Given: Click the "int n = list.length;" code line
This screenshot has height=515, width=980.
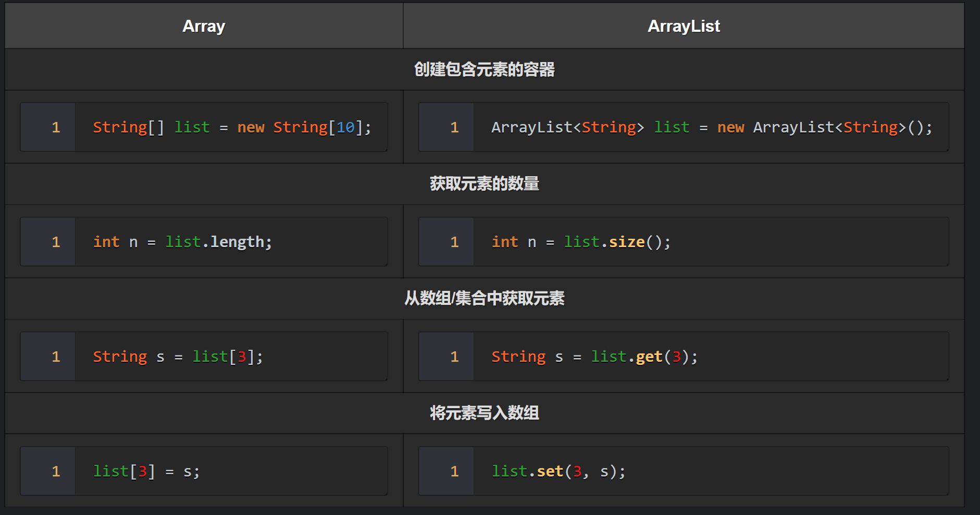Looking at the screenshot, I should coord(182,241).
